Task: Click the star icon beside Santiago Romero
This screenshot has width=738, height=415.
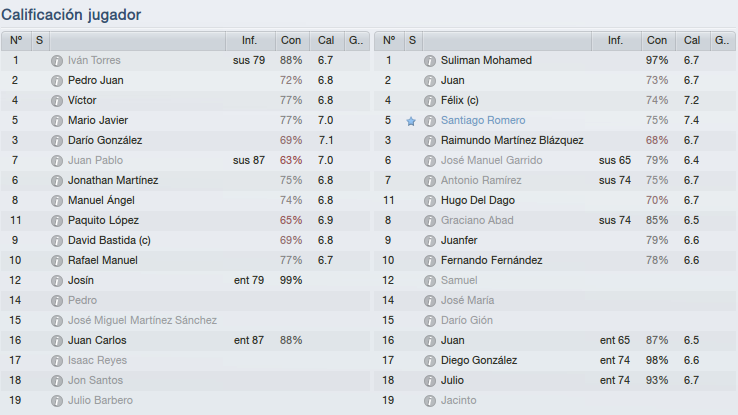Action: coord(411,121)
